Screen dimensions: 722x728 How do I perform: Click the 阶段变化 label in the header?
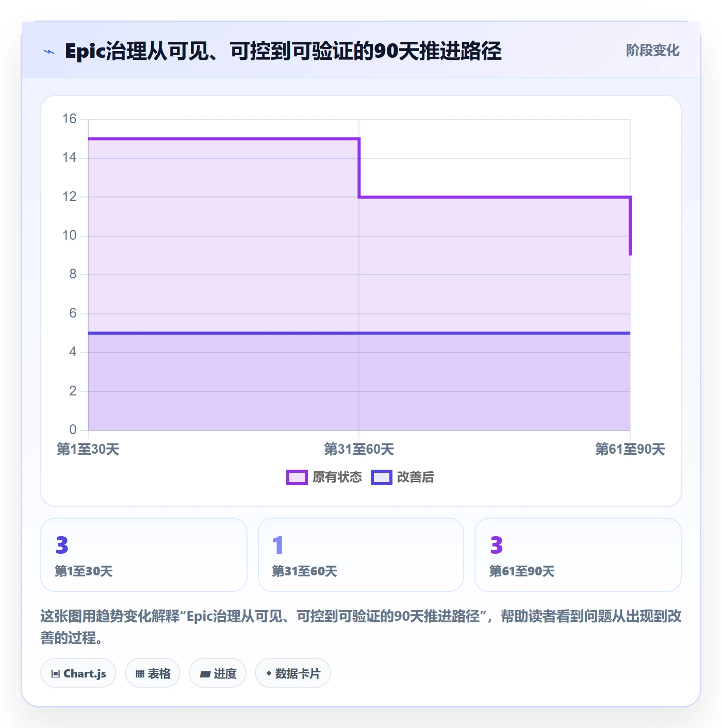coord(653,51)
